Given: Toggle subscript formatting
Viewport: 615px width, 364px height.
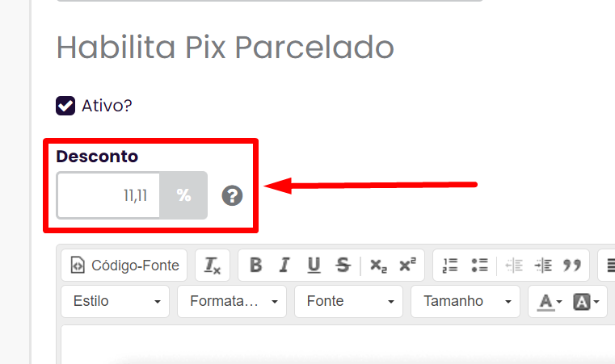Looking at the screenshot, I should click(378, 266).
